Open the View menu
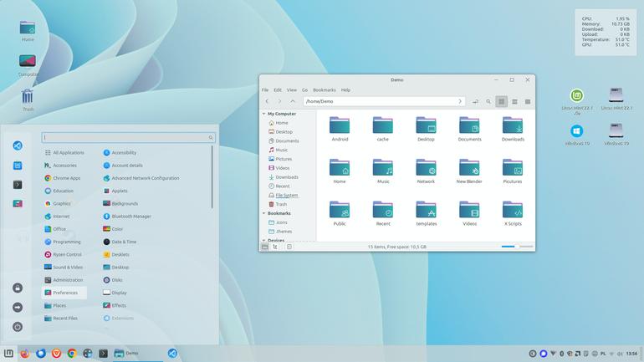This screenshot has width=644, height=362. tap(292, 90)
